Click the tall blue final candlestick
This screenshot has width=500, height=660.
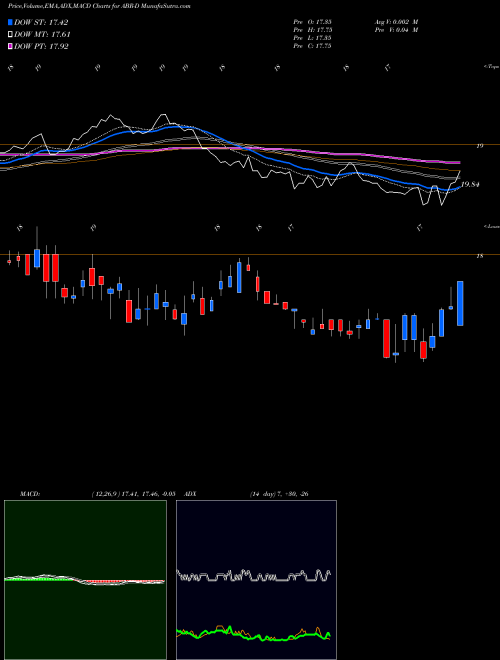(460, 303)
